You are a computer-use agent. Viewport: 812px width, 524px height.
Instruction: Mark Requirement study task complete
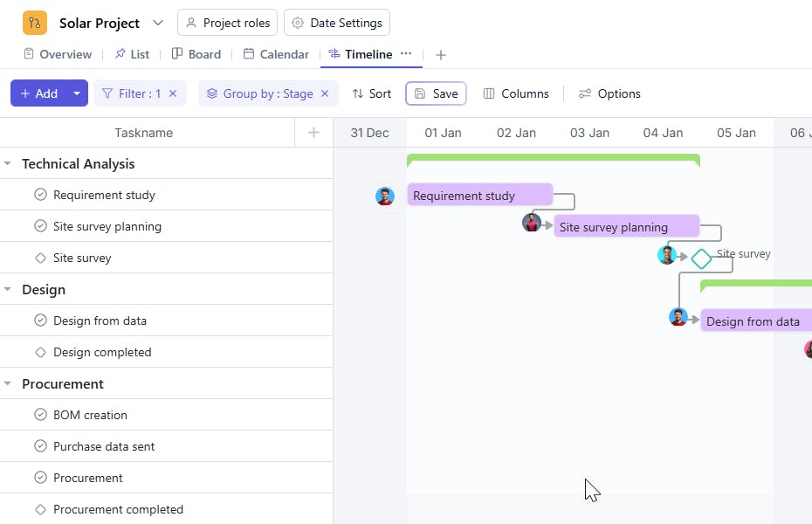(40, 195)
